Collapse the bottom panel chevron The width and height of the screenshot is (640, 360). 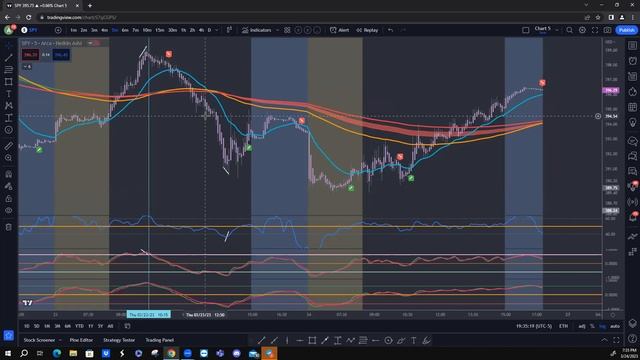point(604,340)
